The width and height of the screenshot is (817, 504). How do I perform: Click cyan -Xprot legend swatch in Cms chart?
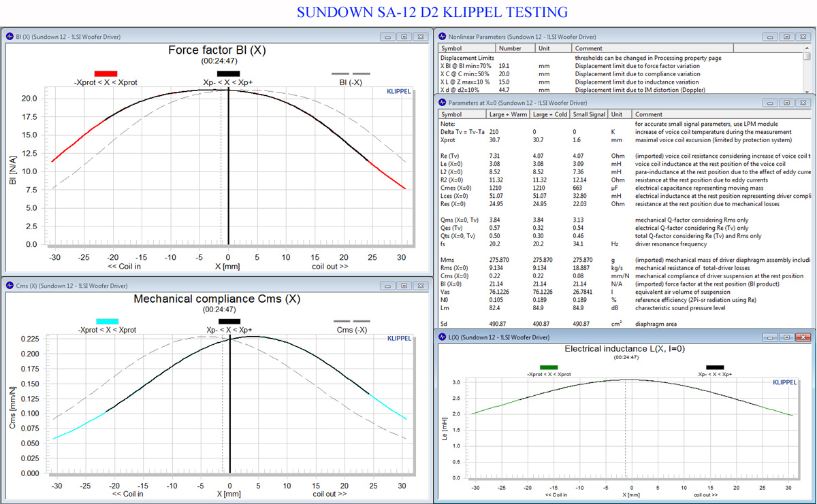tap(107, 321)
